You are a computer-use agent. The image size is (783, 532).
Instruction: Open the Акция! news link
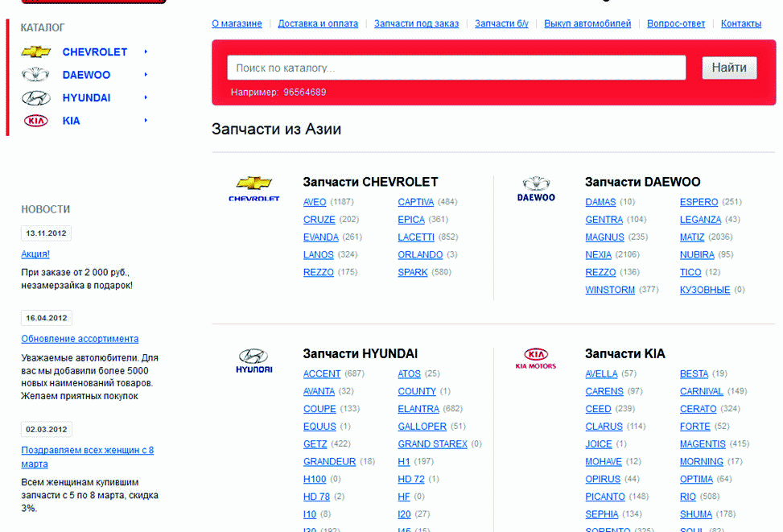pos(35,254)
